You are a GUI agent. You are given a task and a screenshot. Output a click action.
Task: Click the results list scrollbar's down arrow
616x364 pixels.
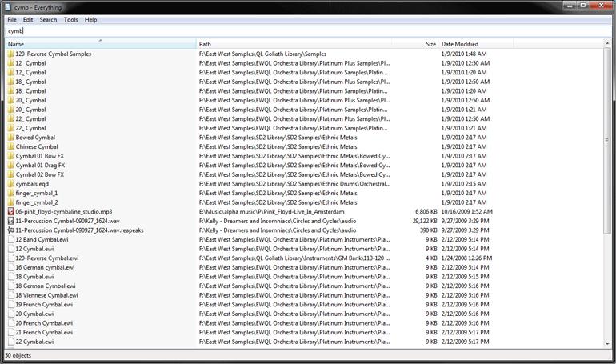coord(607,343)
